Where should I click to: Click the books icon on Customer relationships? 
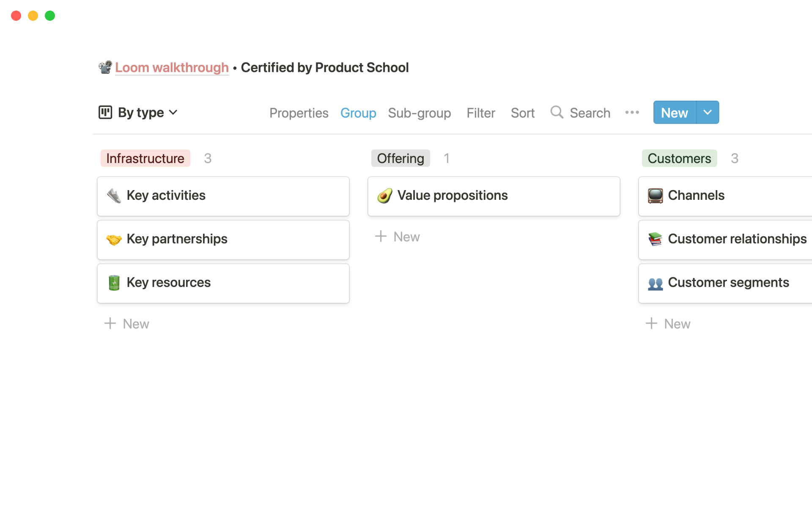[x=655, y=239]
